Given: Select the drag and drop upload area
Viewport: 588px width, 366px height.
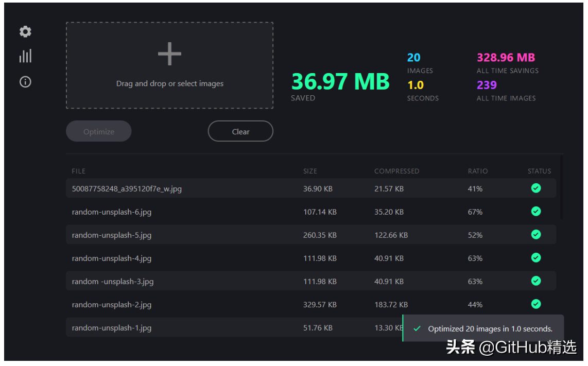Looking at the screenshot, I should point(169,65).
